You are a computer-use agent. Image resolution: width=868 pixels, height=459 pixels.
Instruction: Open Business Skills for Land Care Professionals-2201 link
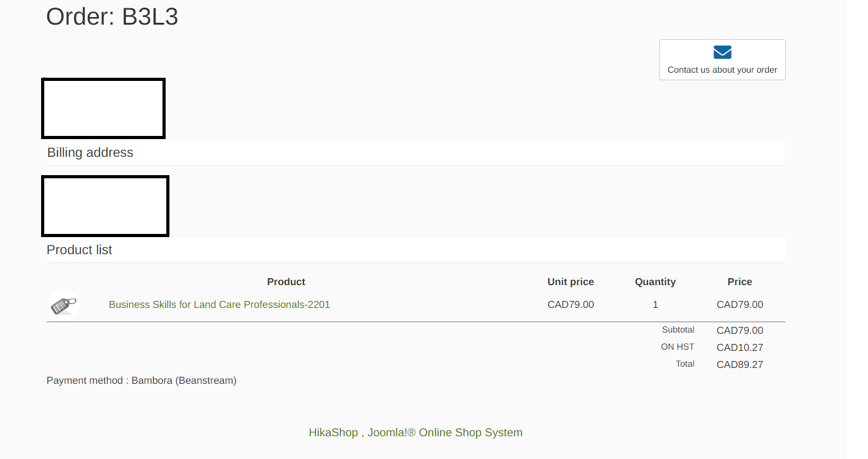pos(219,305)
